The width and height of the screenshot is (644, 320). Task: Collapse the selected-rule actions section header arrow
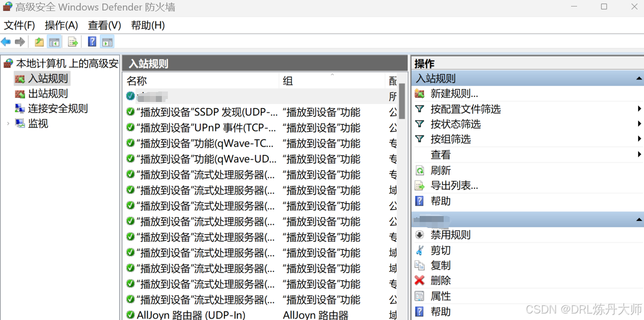click(x=639, y=219)
